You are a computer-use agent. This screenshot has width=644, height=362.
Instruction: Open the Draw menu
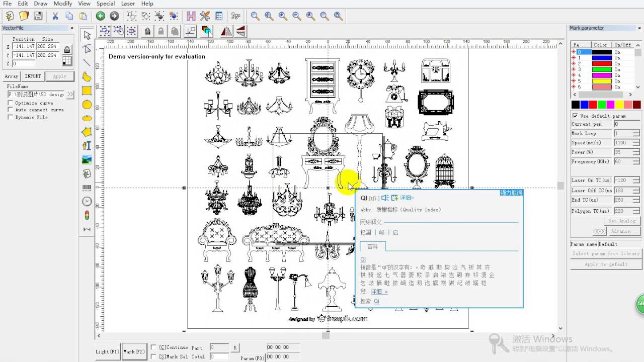40,4
